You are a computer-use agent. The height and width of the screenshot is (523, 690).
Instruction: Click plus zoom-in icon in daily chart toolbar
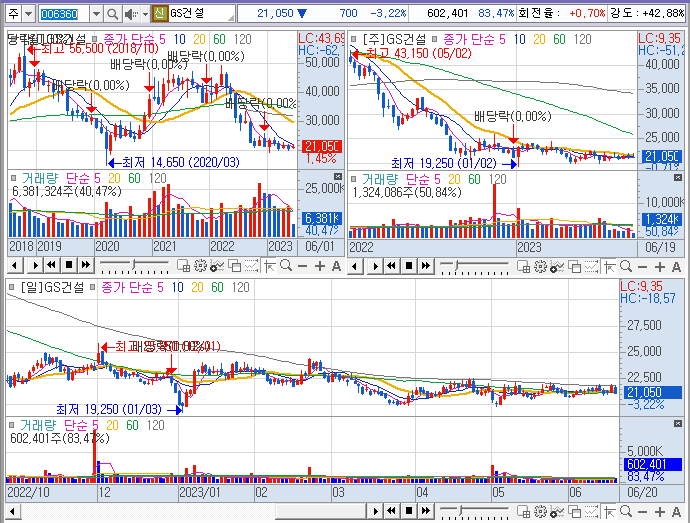[660, 512]
